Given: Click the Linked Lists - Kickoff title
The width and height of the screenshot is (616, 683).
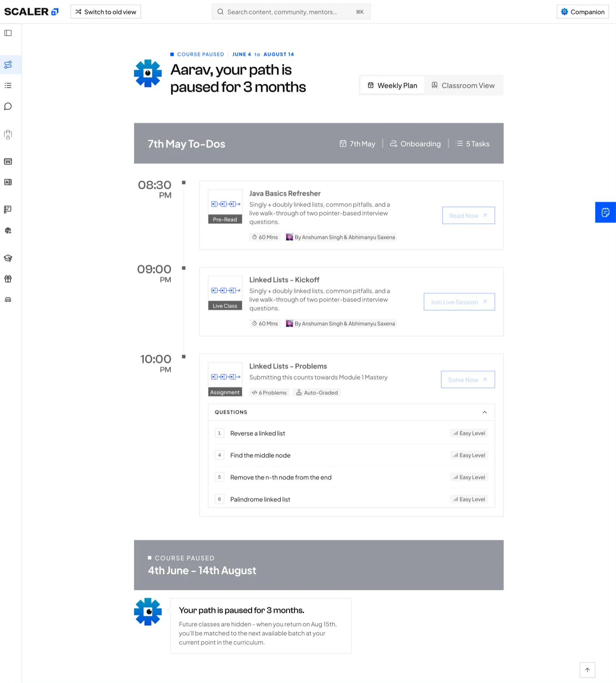Looking at the screenshot, I should tap(284, 280).
